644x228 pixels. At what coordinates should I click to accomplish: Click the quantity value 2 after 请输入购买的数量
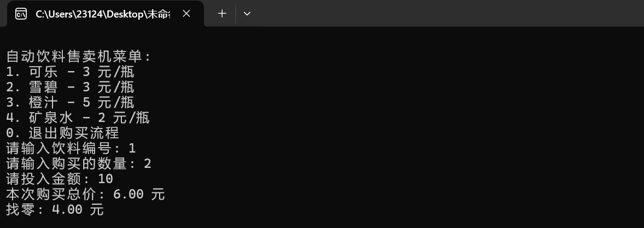click(x=148, y=164)
